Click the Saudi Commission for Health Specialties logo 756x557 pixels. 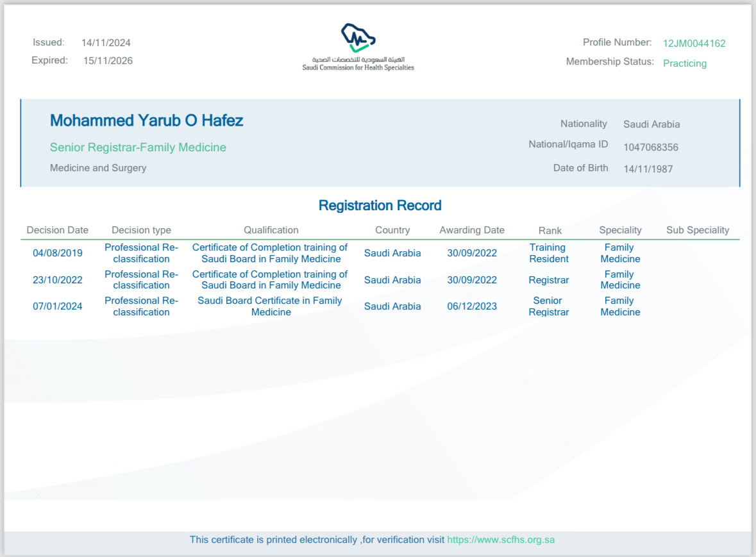click(358, 46)
